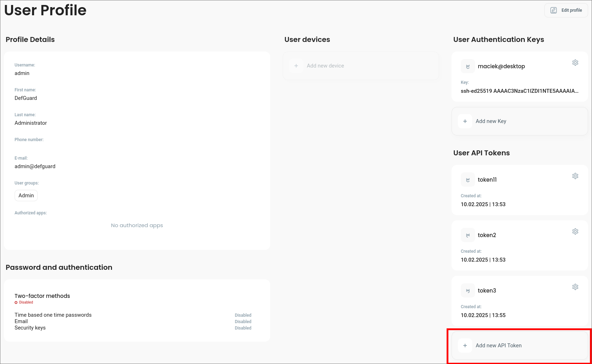Open settings gear for token3
592x364 pixels.
click(x=575, y=287)
